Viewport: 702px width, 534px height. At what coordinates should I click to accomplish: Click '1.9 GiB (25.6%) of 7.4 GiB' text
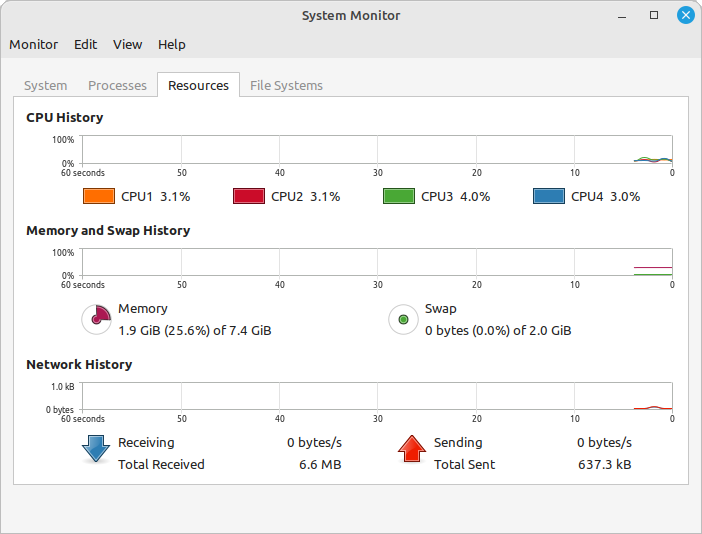point(195,331)
